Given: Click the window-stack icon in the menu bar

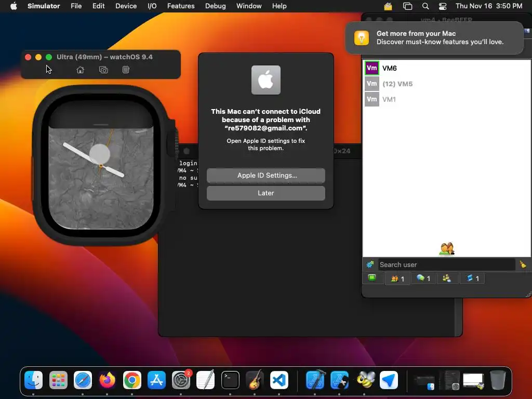Looking at the screenshot, I should coord(407,6).
